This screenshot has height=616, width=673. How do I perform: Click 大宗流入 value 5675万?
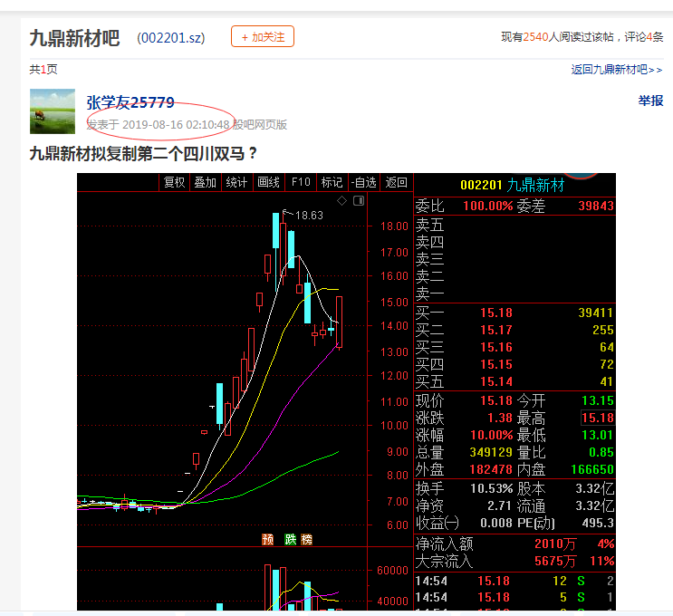555,561
